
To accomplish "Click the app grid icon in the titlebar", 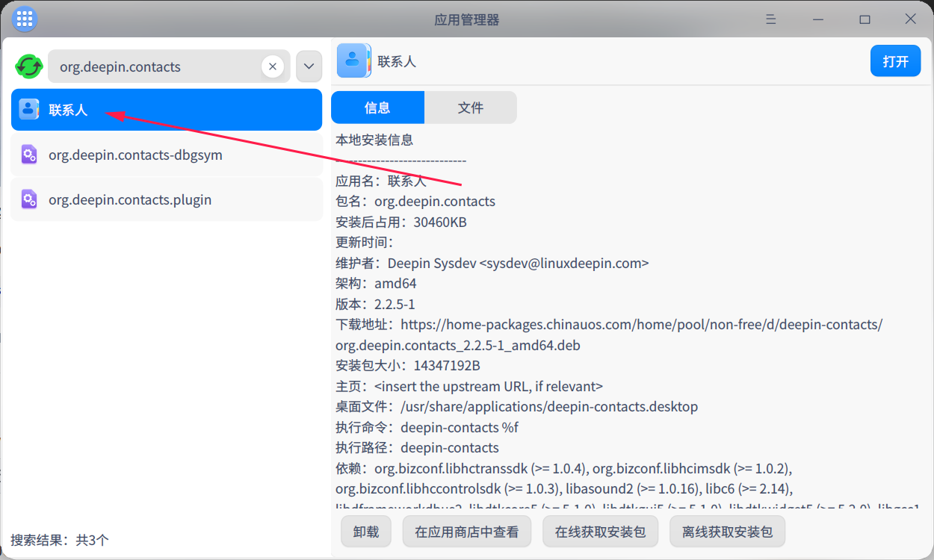I will coord(24,19).
